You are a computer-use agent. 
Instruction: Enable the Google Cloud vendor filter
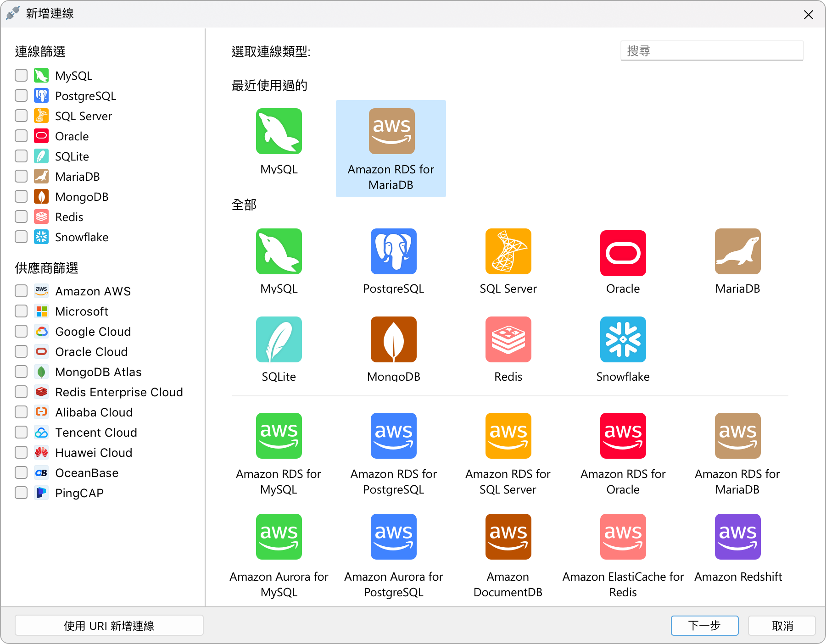pos(21,331)
